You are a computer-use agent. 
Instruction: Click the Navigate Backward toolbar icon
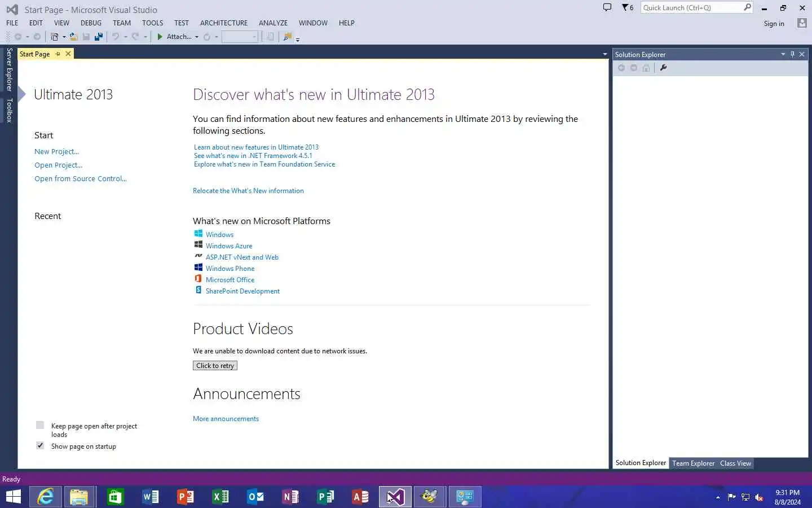pyautogui.click(x=18, y=37)
